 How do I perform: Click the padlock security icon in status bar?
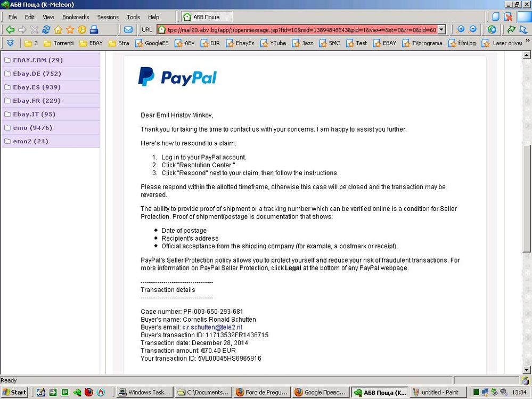(x=526, y=380)
